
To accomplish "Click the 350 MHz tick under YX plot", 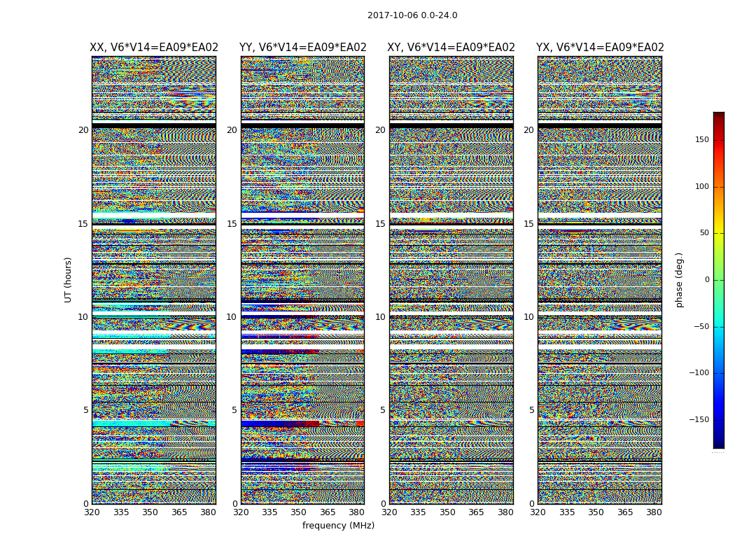I will [596, 512].
